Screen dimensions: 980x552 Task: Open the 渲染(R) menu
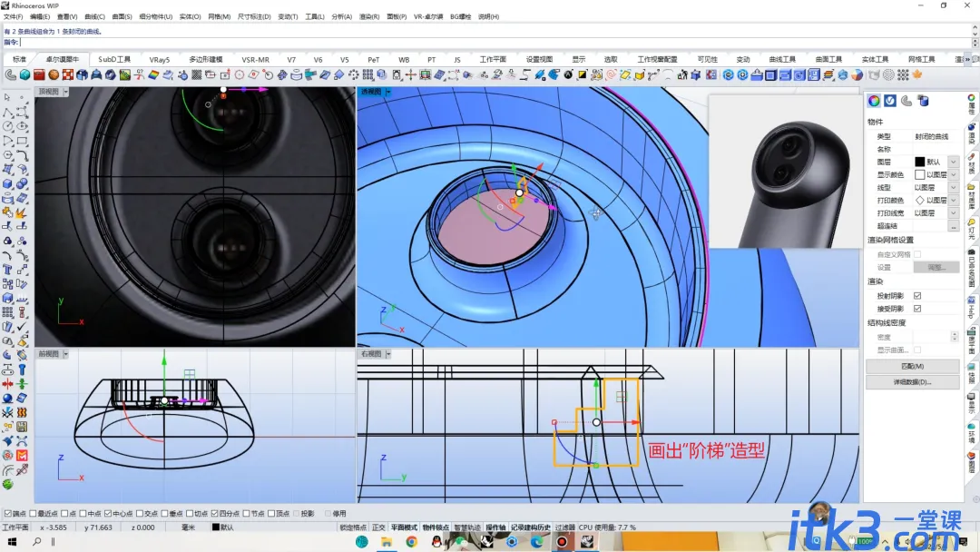click(368, 17)
